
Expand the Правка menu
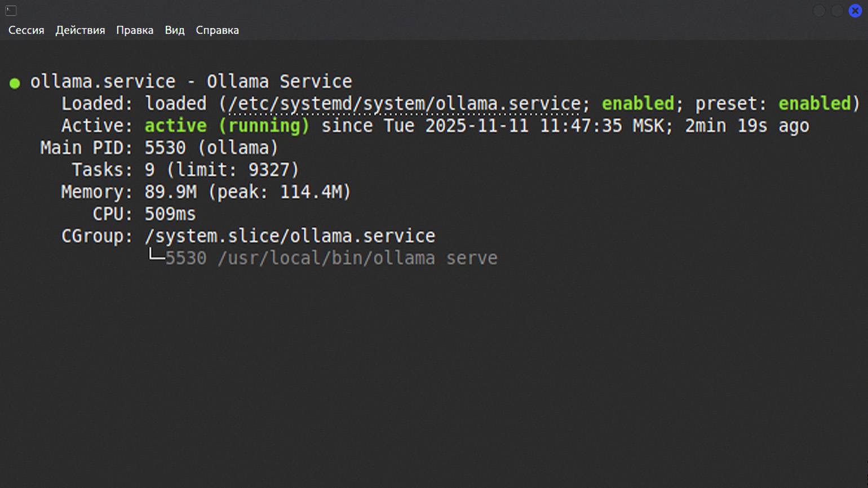click(135, 30)
